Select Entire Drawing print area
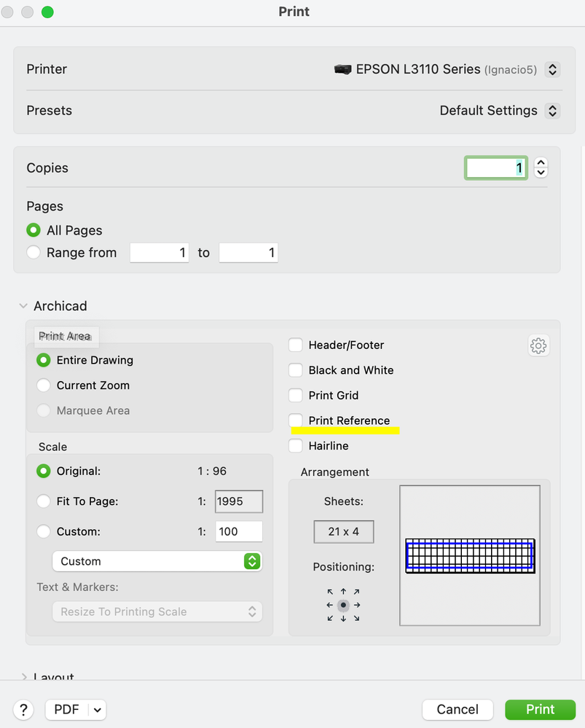The image size is (585, 728). coord(44,360)
